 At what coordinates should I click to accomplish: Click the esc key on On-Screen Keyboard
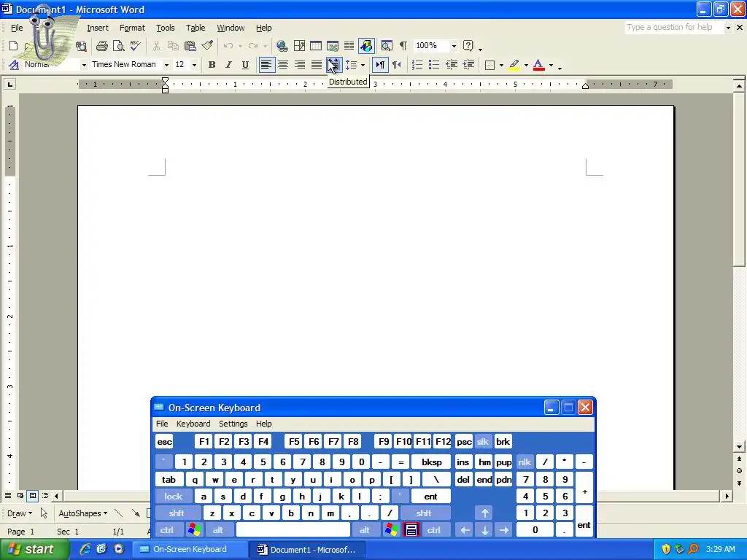(x=164, y=442)
